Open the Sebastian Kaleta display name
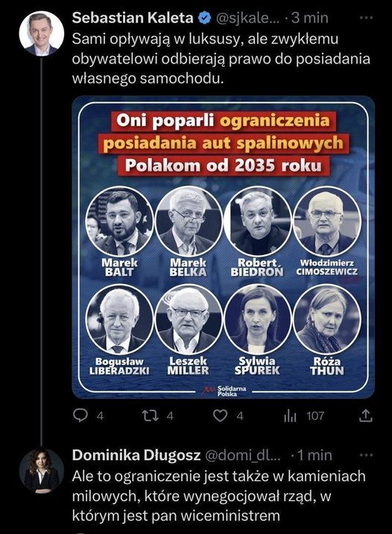Viewport: 392px width, 534px height. coord(133,18)
